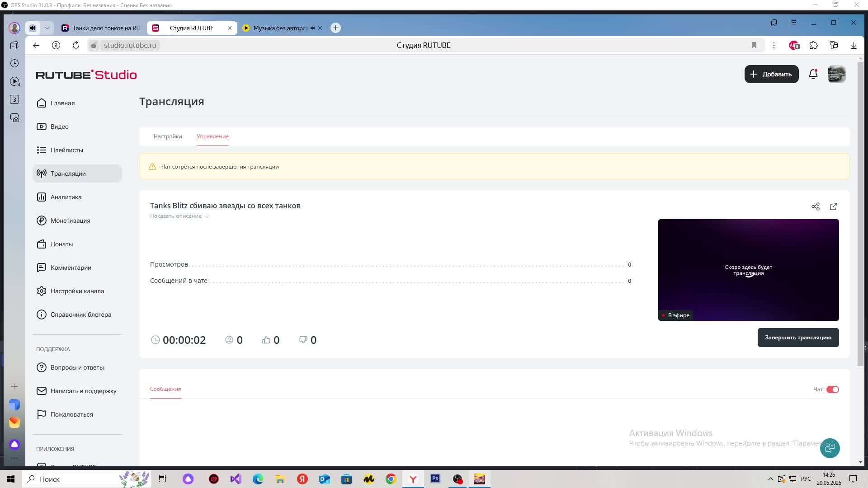Open Монетизация section
This screenshot has width=868, height=488.
(x=77, y=221)
